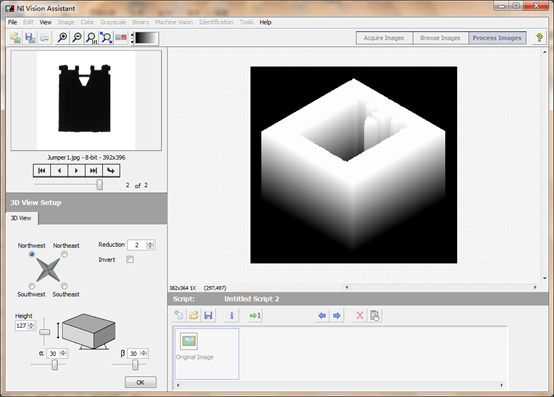Image resolution: width=554 pixels, height=397 pixels.
Task: Click the Open Image toolbar icon
Action: 16,37
